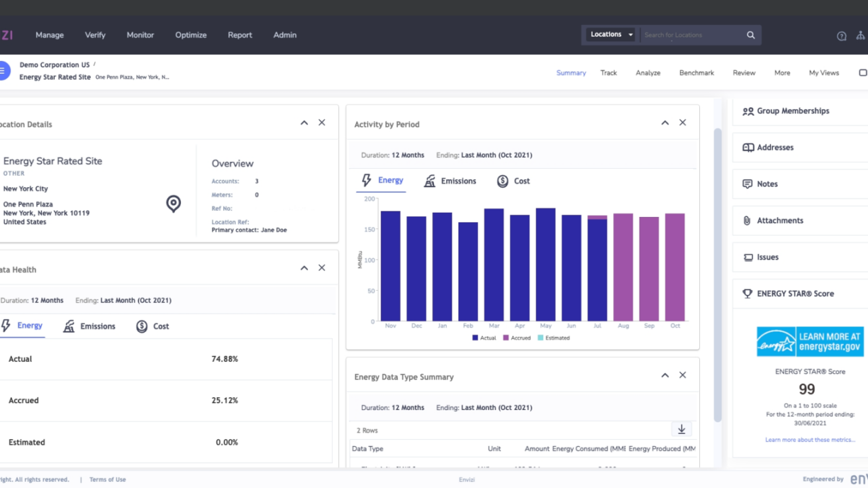Open the Terms of Use link
Image resolution: width=868 pixels, height=488 pixels.
point(108,479)
